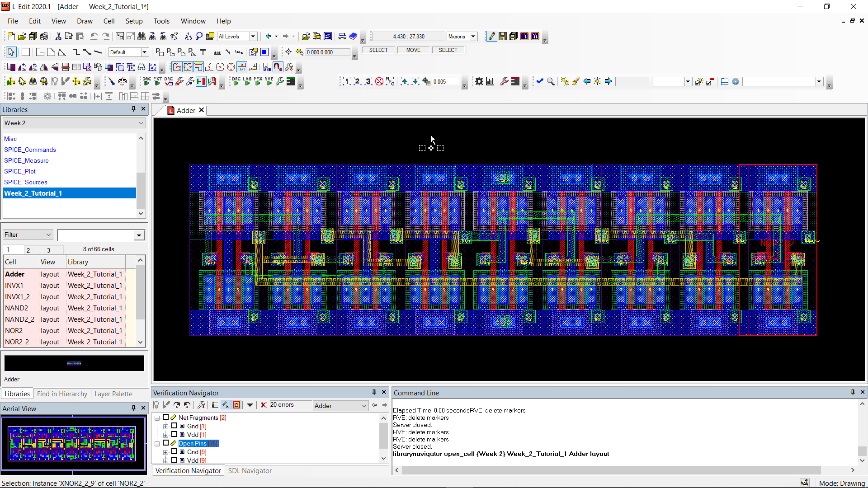Tick the Net Fragments checkbox

click(x=165, y=418)
